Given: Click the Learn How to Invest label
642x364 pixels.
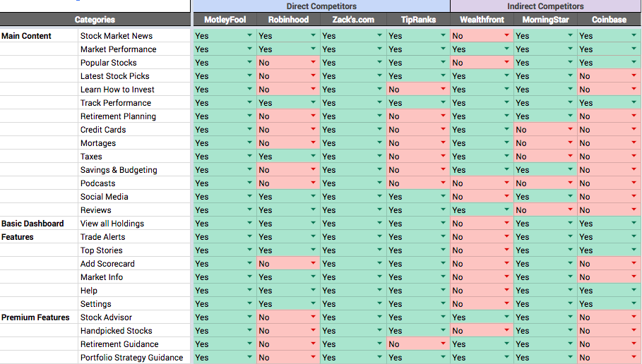Looking at the screenshot, I should point(117,89).
